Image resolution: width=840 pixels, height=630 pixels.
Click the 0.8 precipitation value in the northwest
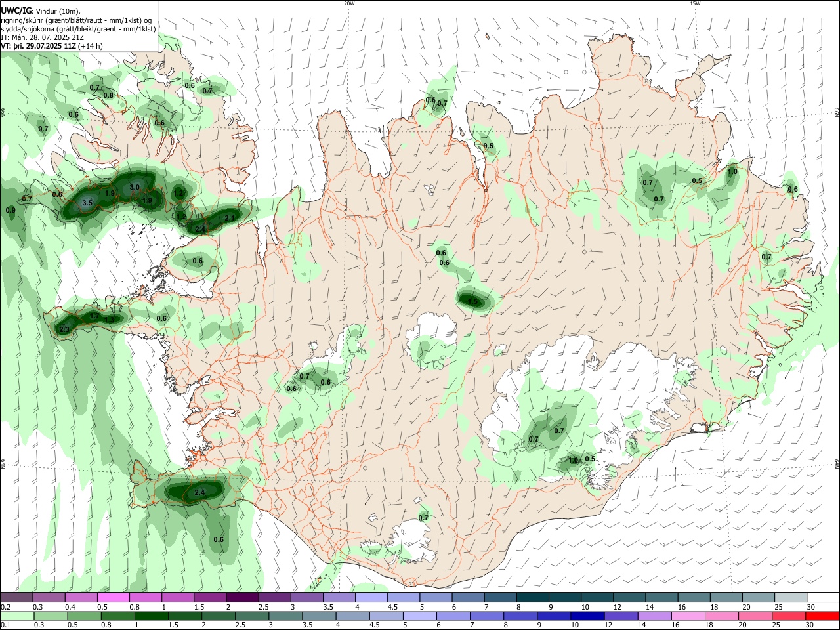point(108,96)
